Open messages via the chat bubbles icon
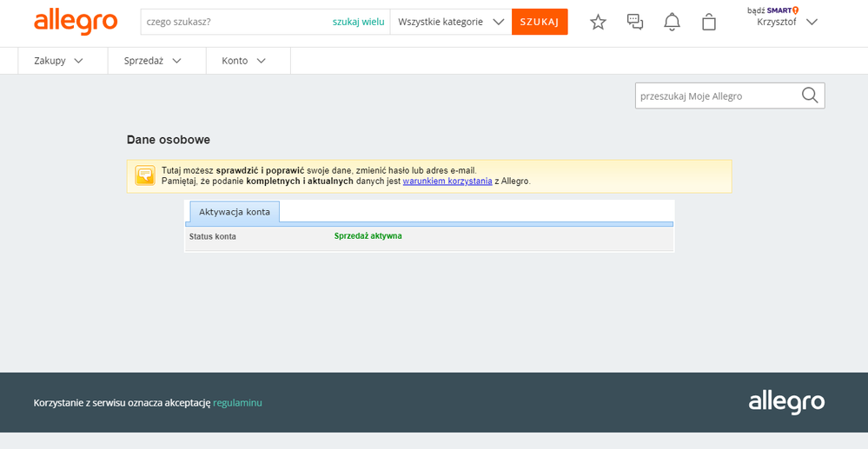Image resolution: width=868 pixels, height=449 pixels. click(x=635, y=22)
